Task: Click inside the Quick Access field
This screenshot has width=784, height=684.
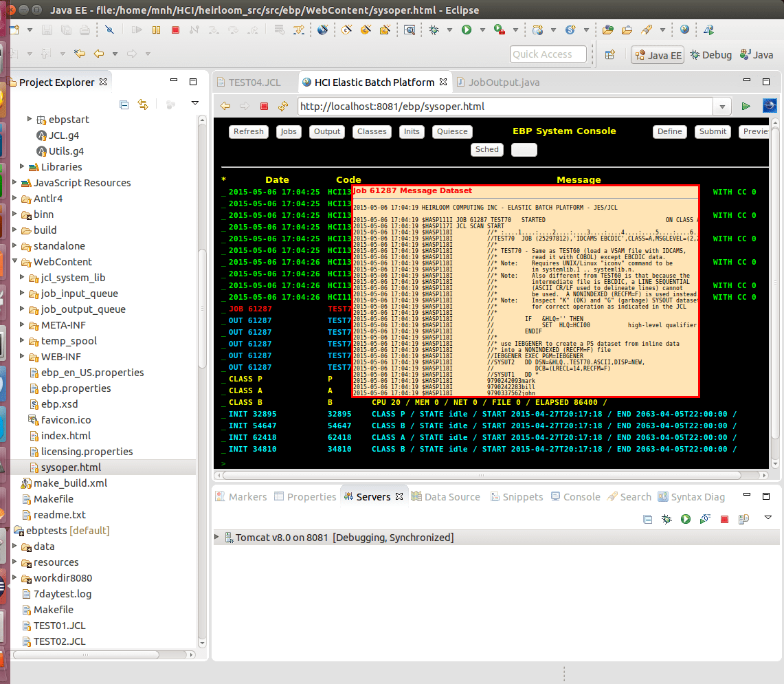Action: pyautogui.click(x=548, y=54)
